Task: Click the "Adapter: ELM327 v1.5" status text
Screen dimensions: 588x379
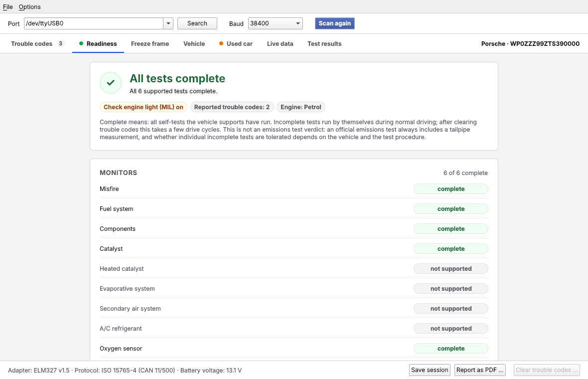Action: pos(39,371)
